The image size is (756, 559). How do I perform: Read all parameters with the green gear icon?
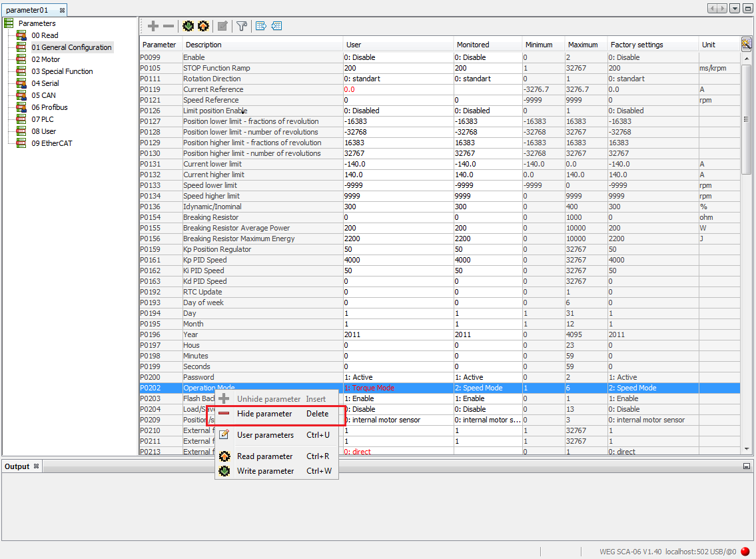188,26
